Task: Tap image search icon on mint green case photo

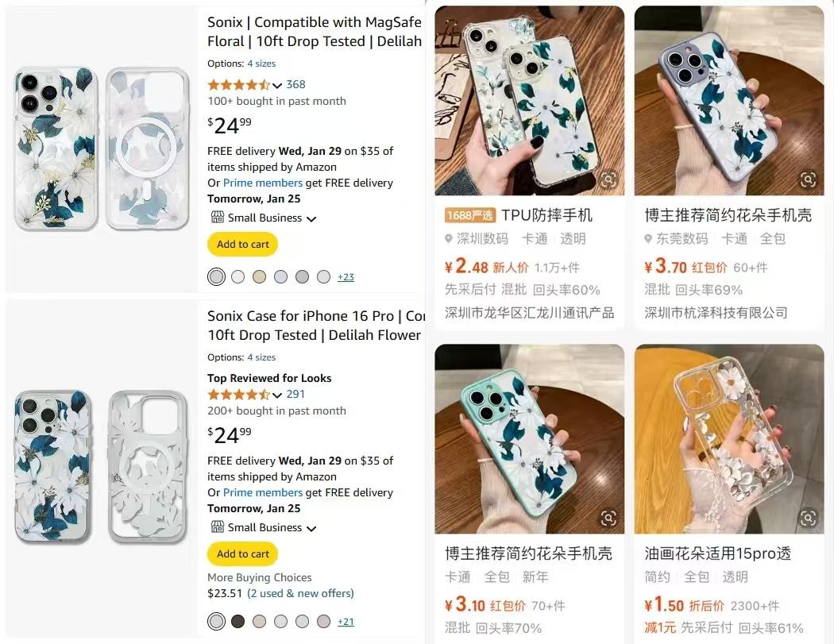Action: click(608, 518)
